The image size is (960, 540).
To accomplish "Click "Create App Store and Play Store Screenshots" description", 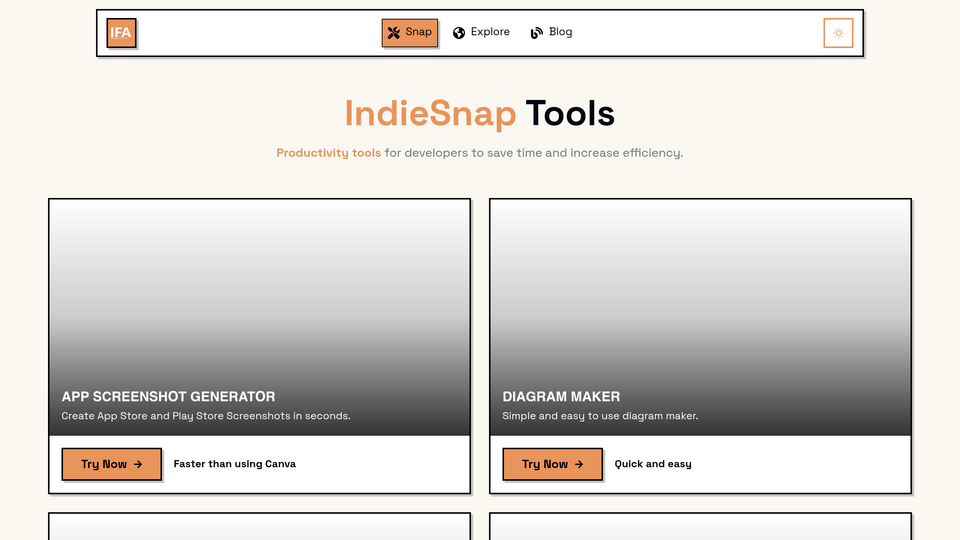I will 206,416.
